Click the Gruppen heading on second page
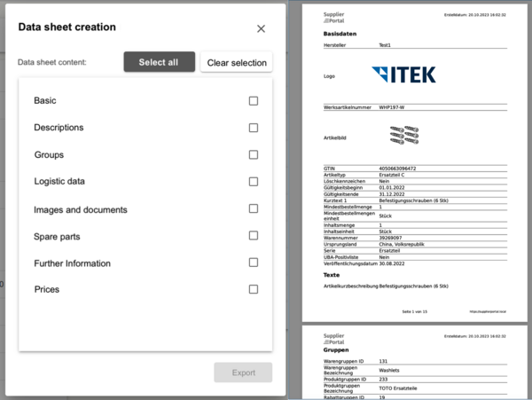The height and width of the screenshot is (400, 532). pos(336,349)
